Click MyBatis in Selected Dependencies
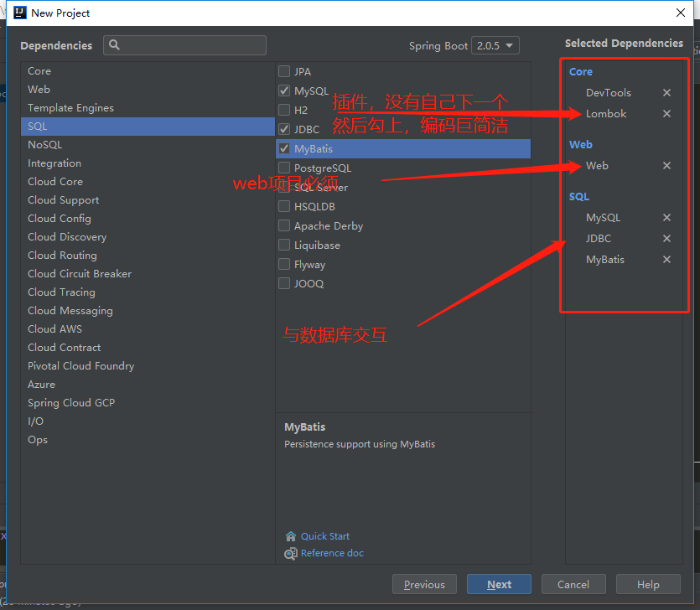 coord(605,260)
